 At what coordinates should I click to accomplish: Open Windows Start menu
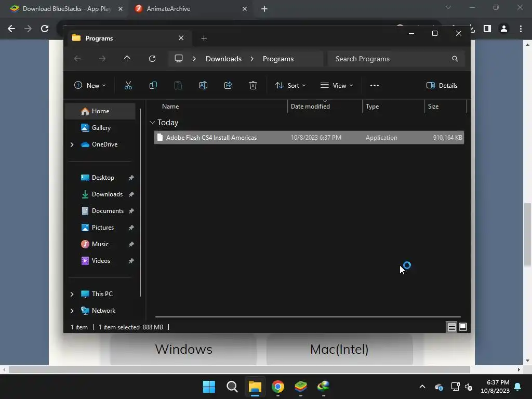pos(209,387)
